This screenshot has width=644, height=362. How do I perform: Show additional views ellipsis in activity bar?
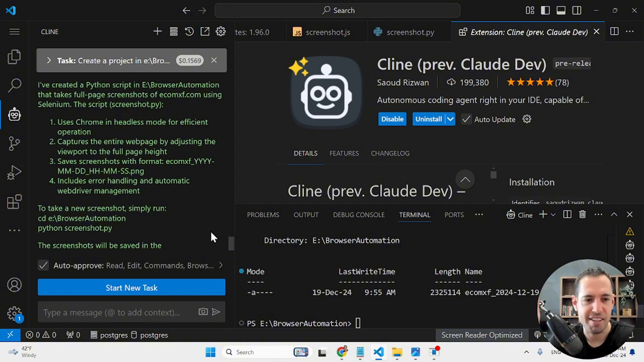coord(14,230)
